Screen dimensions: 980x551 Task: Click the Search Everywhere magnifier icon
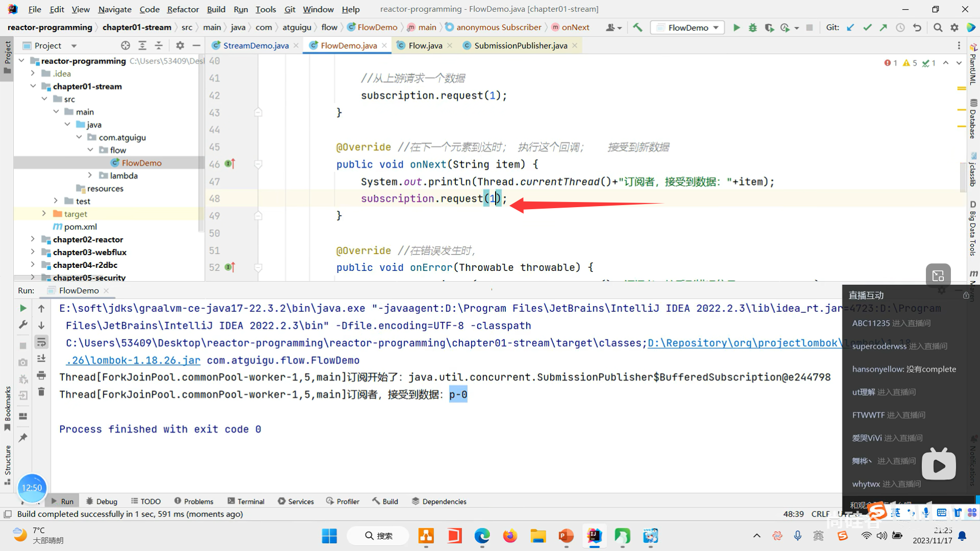[938, 28]
